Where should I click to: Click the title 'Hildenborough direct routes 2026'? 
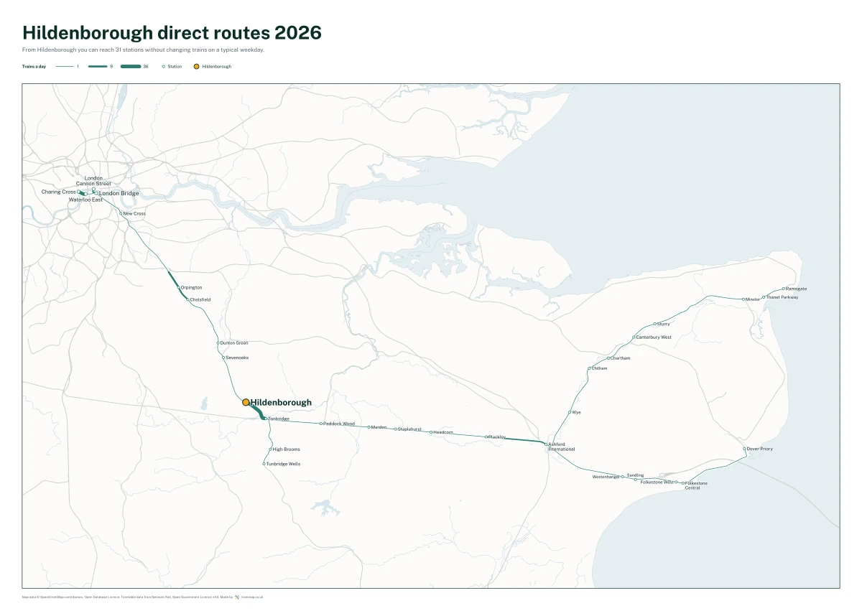point(172,32)
